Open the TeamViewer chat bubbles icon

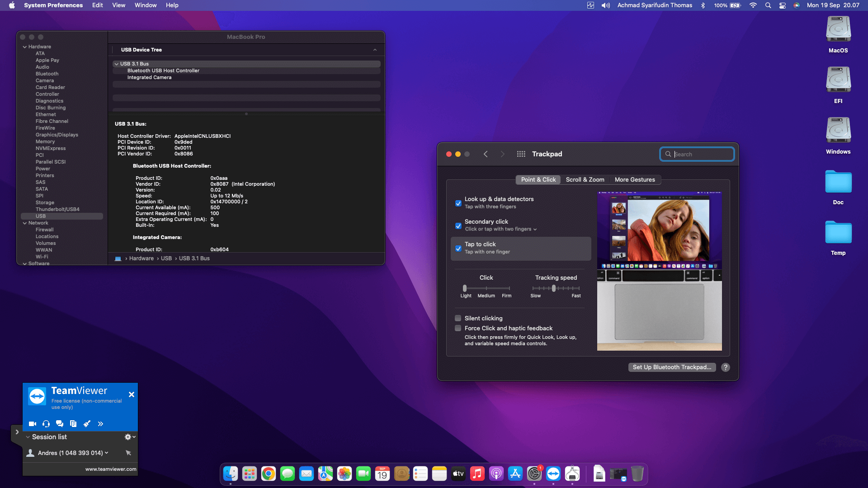(x=60, y=424)
